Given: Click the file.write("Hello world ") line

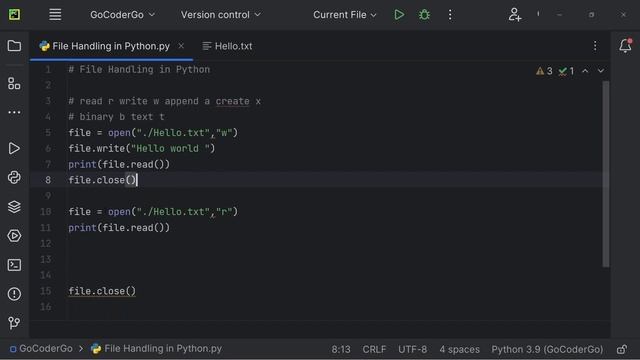Looking at the screenshot, I should (x=142, y=149).
